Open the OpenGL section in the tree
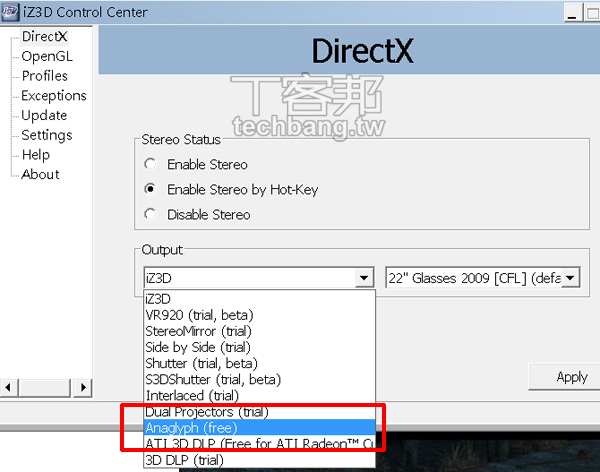This screenshot has height=472, width=600. tap(47, 56)
